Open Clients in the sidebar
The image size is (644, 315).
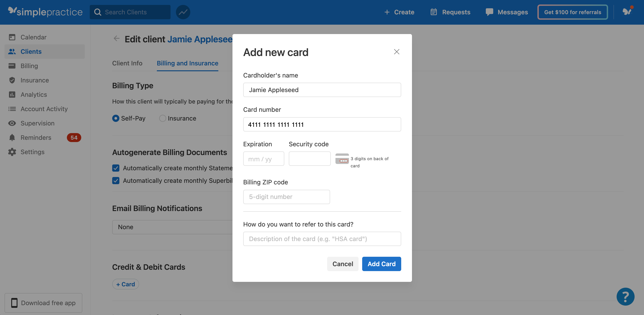[x=44, y=52]
